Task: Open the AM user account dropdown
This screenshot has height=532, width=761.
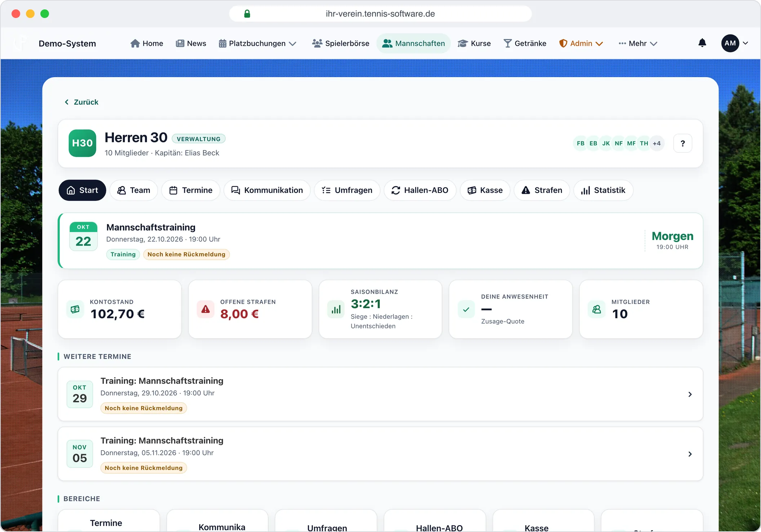Action: pyautogui.click(x=735, y=43)
